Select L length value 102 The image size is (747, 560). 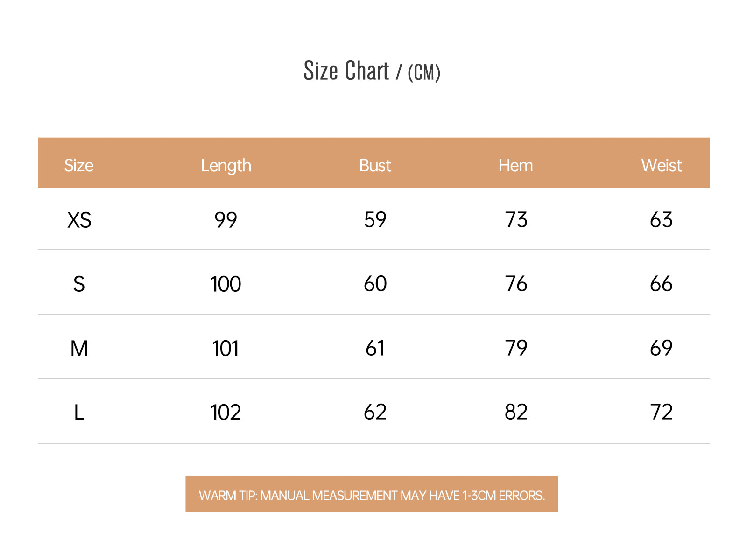226,413
